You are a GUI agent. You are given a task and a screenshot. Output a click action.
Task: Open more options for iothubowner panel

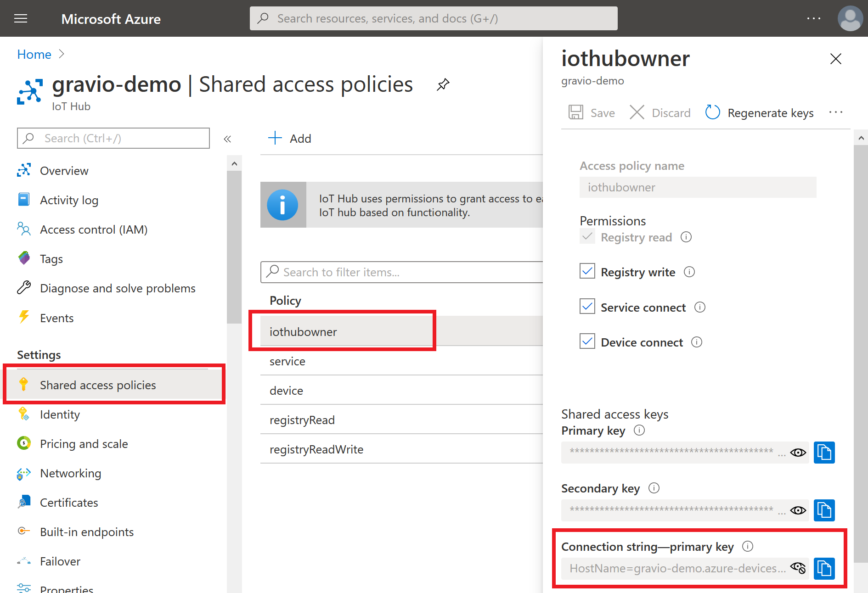coord(836,112)
